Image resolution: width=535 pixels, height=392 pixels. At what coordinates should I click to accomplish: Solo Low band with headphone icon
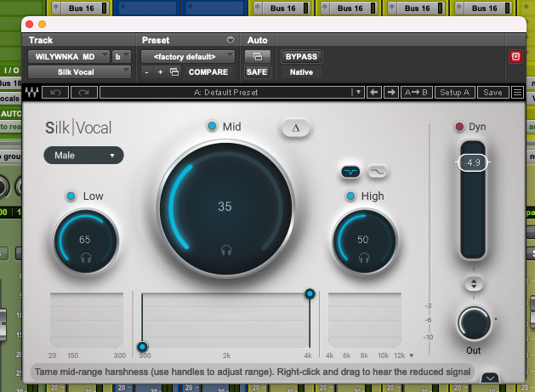coord(86,258)
